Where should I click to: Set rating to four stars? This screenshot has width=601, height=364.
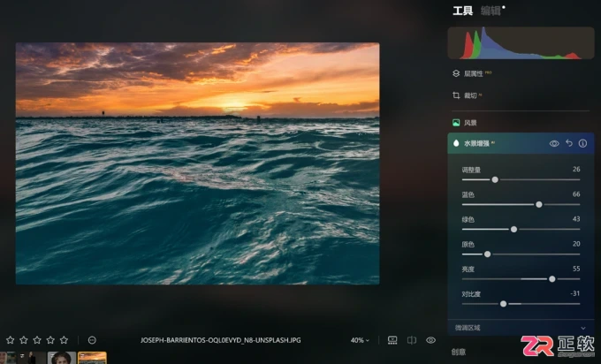pos(50,340)
